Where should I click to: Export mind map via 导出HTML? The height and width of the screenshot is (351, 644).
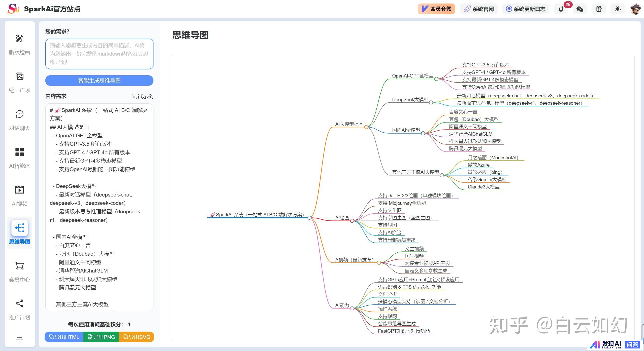(x=64, y=337)
